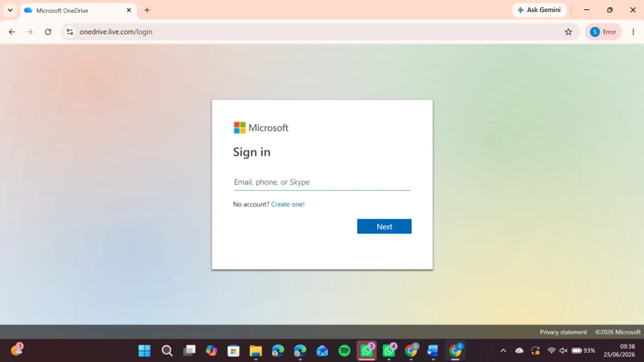Switch to WhatsApp with badge 3
644x362 pixels.
pyautogui.click(x=367, y=351)
